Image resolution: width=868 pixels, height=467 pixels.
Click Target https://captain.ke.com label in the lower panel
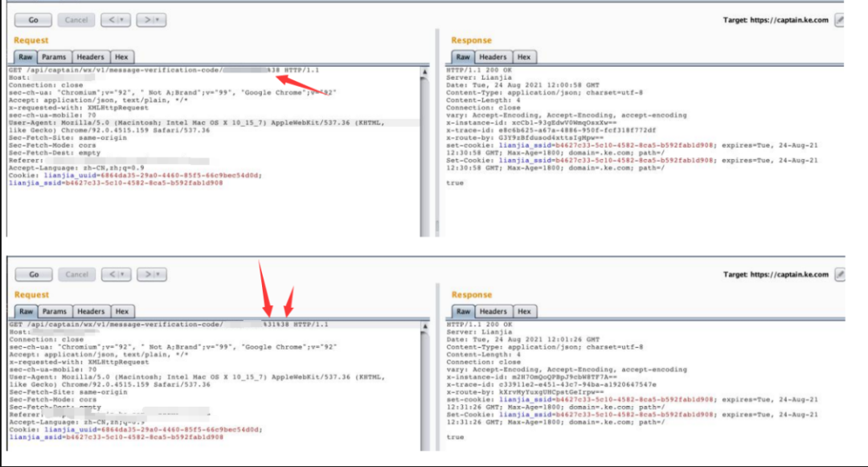pyautogui.click(x=776, y=274)
